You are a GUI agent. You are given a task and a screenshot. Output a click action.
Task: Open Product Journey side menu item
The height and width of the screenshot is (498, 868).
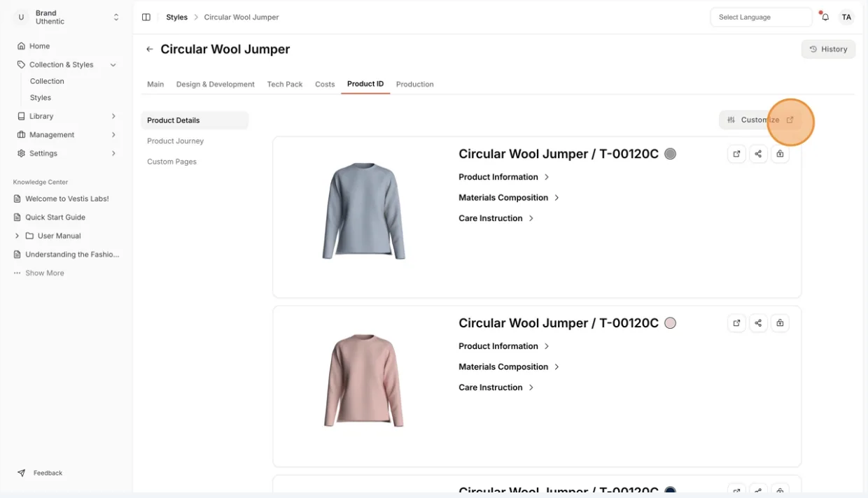click(x=176, y=141)
